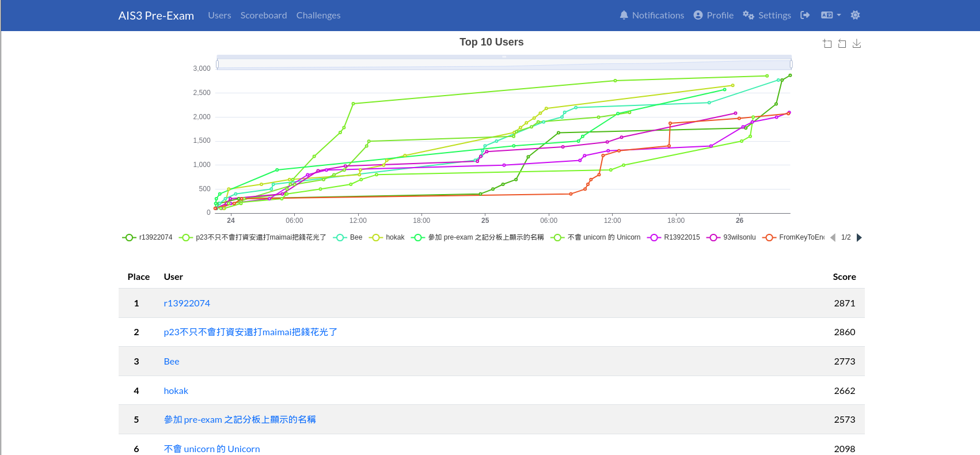Screen dimensions: 980x455
Task: Open Settings via the gears icon
Action: tap(748, 15)
